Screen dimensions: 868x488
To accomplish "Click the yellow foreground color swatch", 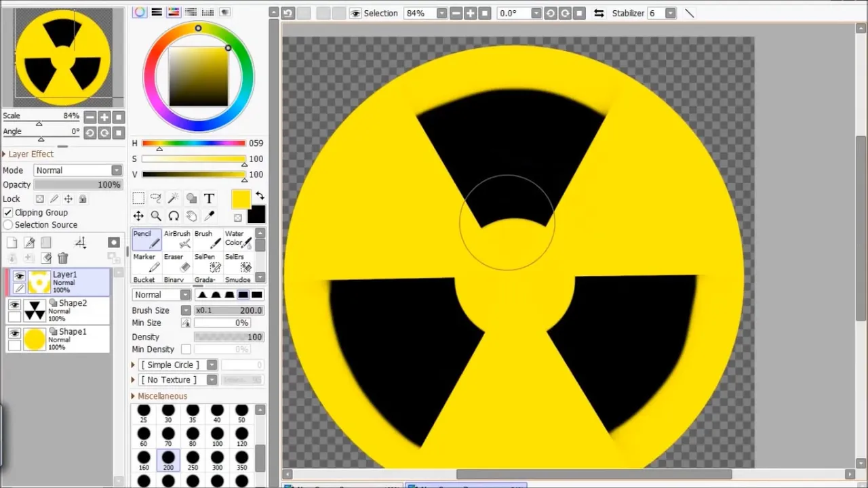I will [x=241, y=199].
